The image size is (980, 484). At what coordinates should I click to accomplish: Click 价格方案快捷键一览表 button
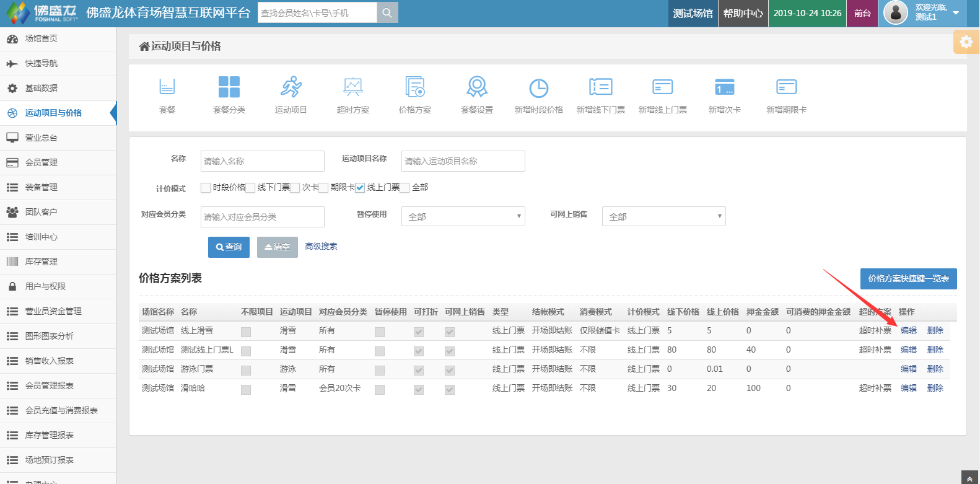tap(908, 279)
